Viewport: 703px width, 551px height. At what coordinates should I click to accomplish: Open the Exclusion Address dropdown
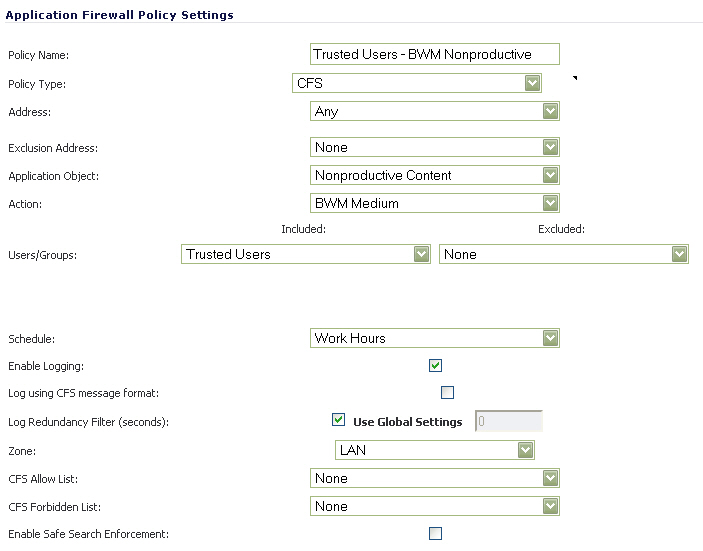pos(434,147)
